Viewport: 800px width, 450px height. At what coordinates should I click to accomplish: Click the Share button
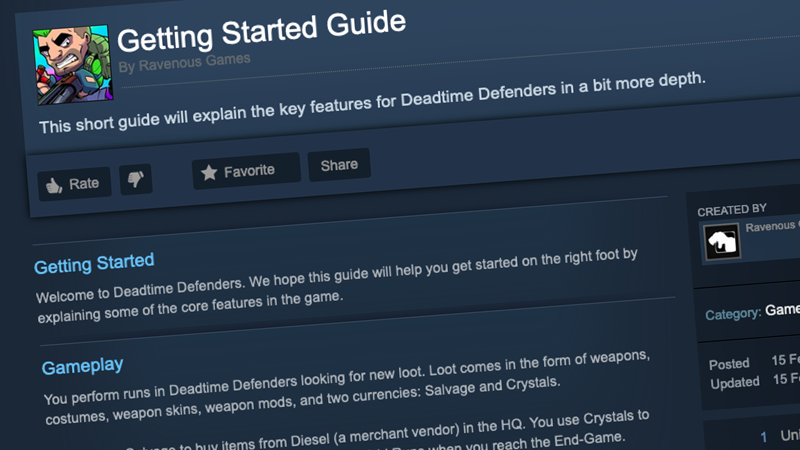339,165
